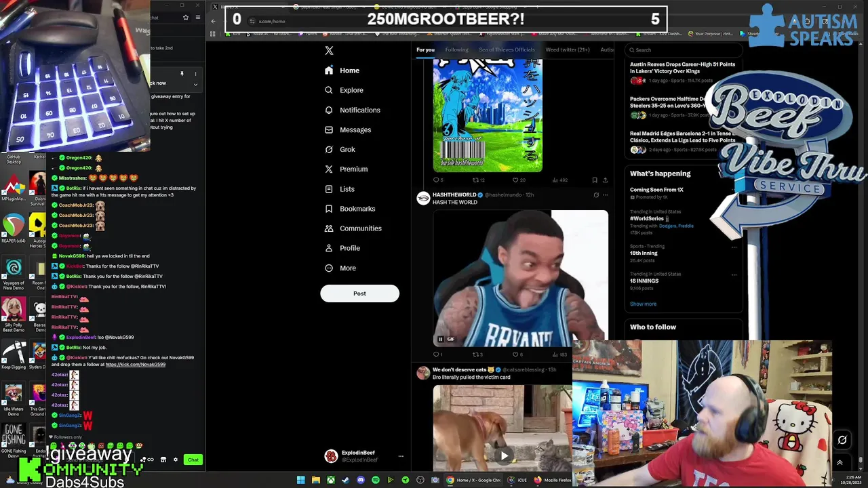Open Premium in the X sidebar
Viewport: 868px width, 488px height.
346,169
